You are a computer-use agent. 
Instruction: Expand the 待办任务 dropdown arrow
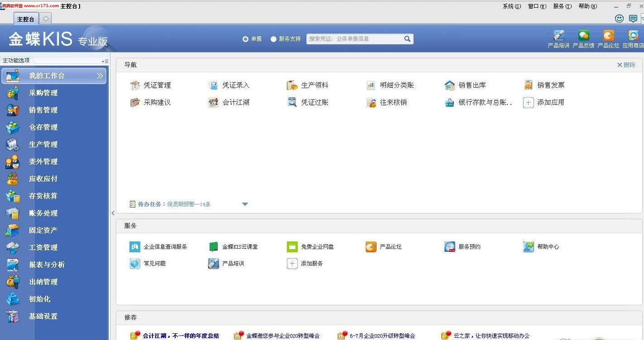(x=245, y=204)
